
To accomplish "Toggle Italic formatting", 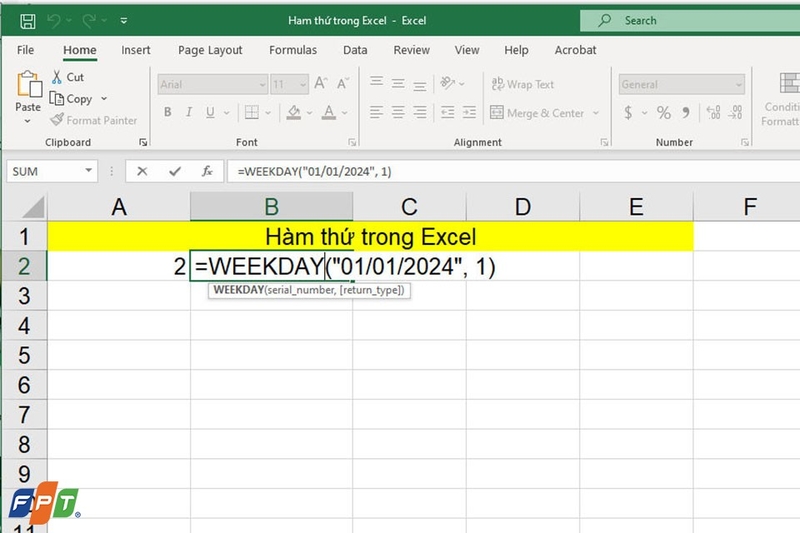I will coord(189,112).
